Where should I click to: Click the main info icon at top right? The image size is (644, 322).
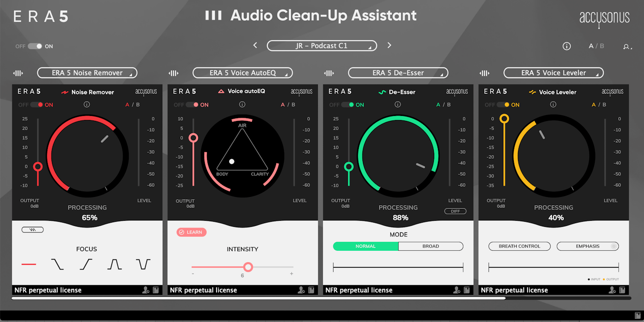[x=567, y=46]
